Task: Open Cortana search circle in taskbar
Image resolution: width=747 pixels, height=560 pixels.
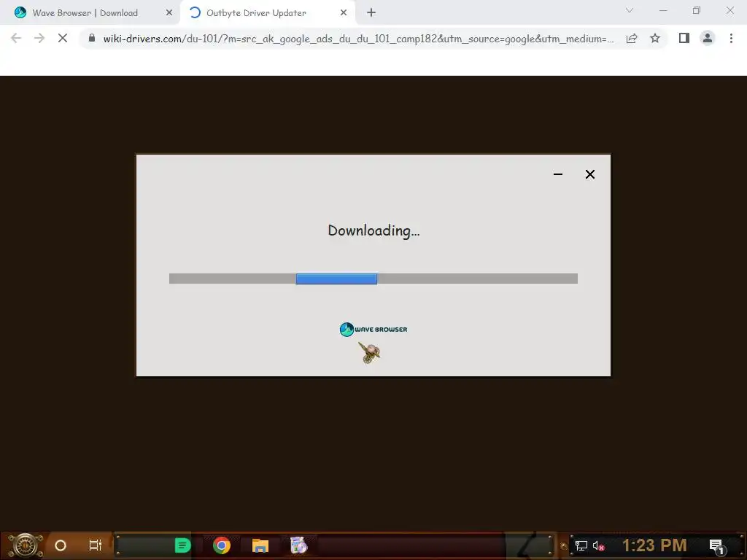Action: coord(61,545)
